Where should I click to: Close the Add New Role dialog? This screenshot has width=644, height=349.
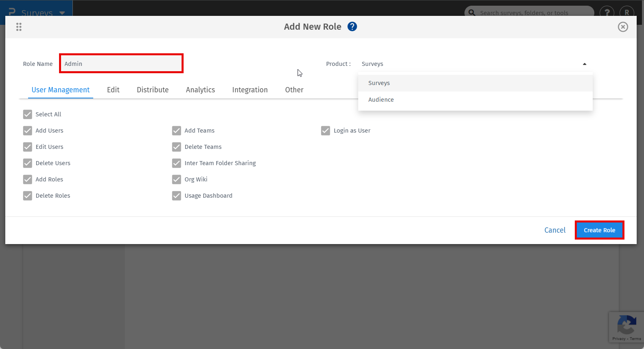click(623, 27)
